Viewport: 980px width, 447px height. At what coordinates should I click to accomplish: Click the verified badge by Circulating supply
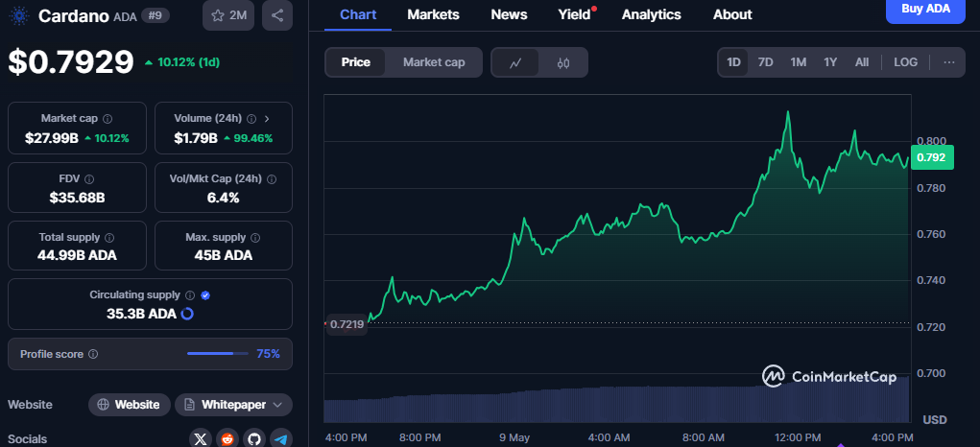205,295
